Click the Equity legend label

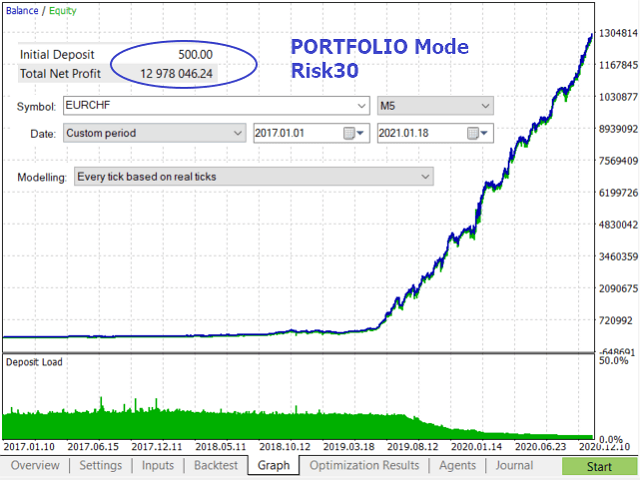(x=63, y=11)
